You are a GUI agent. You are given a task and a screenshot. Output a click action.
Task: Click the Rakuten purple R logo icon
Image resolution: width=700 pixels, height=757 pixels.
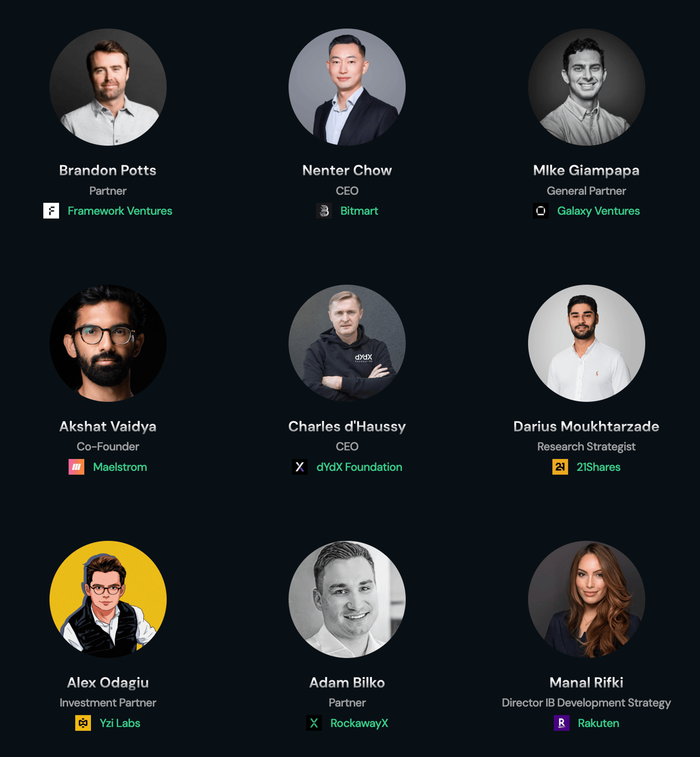[x=561, y=723]
